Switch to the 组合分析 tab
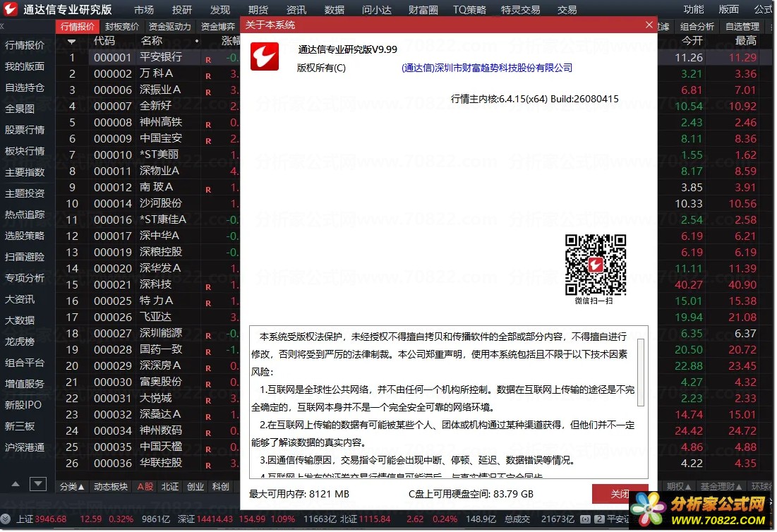The image size is (777, 532). point(697,26)
